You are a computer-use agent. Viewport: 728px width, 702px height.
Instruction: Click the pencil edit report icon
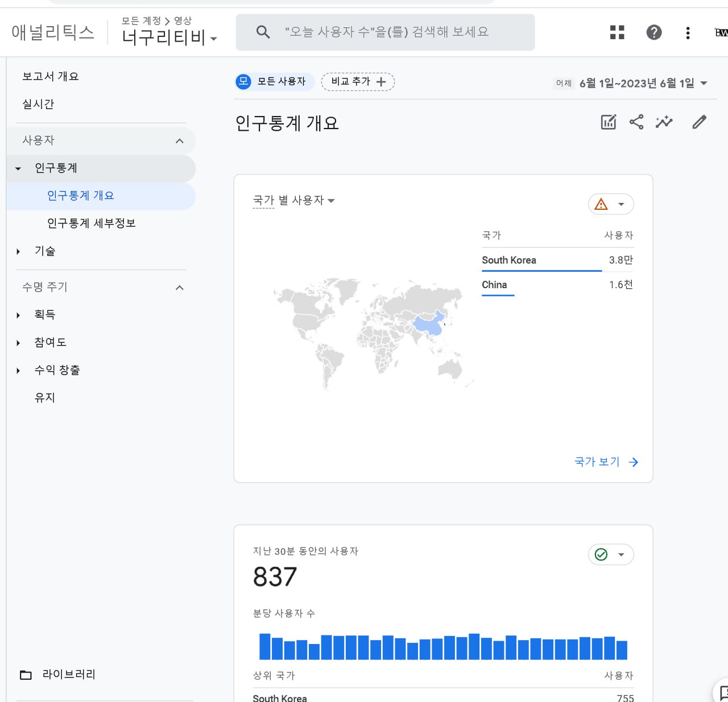tap(699, 122)
